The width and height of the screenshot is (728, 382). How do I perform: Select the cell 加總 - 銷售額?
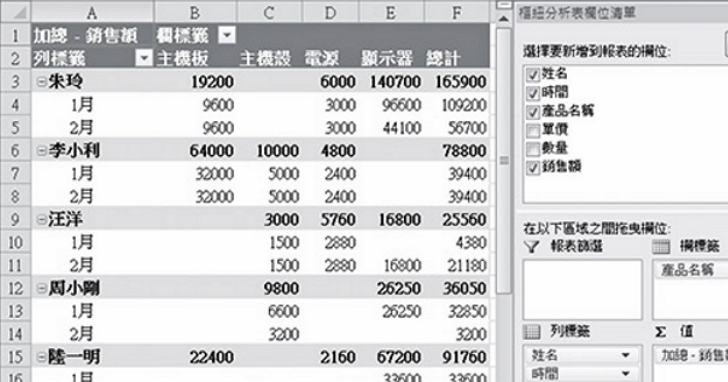92,35
